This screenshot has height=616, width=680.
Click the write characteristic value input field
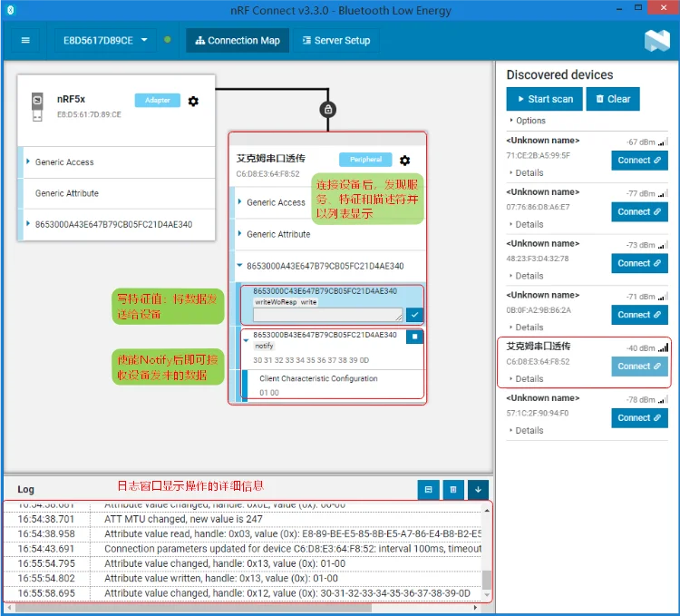(x=327, y=315)
